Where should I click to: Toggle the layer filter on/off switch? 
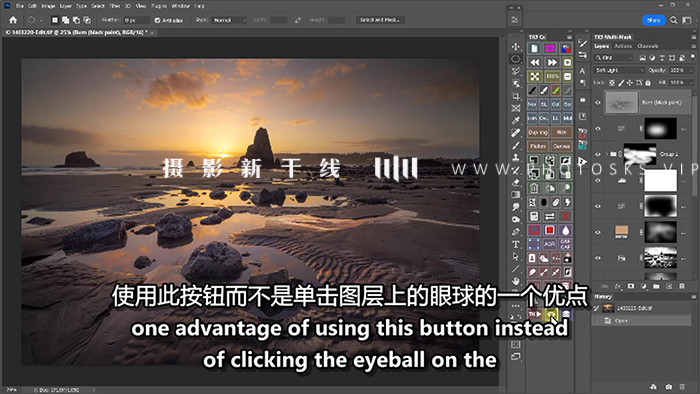693,57
